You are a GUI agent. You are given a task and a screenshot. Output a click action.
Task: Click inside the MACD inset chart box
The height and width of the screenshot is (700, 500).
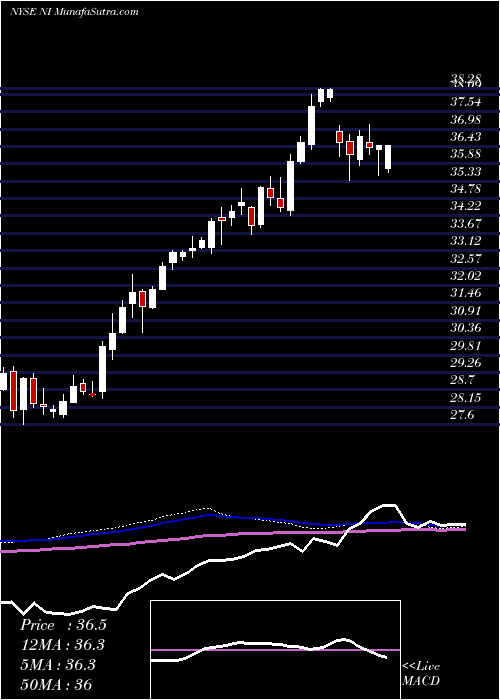point(275,650)
